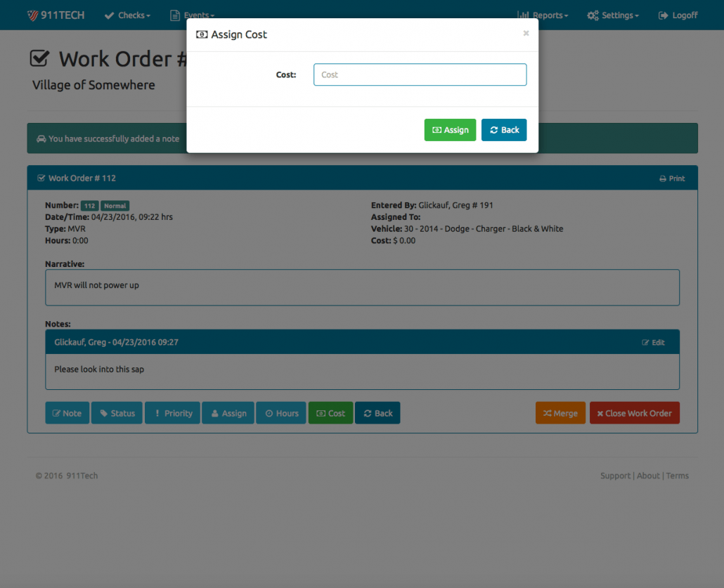Click the Edit icon on the note
Viewport: 724px width, 588px height.
(653, 342)
